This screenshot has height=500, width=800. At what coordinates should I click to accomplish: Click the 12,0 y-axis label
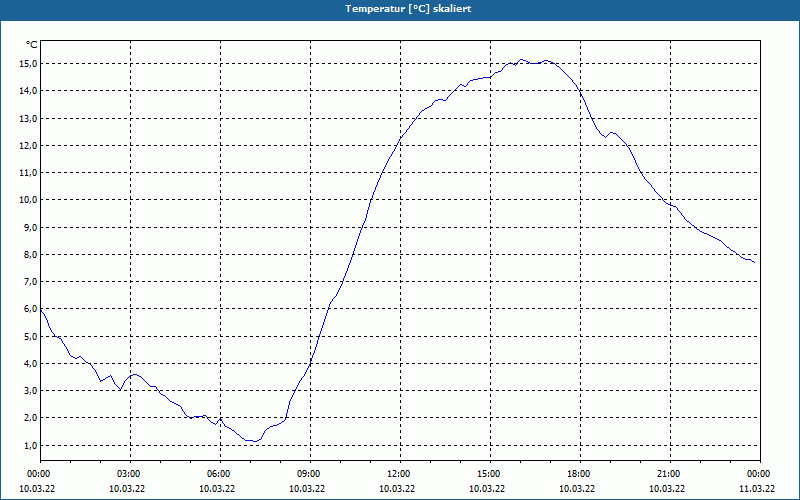pyautogui.click(x=28, y=145)
